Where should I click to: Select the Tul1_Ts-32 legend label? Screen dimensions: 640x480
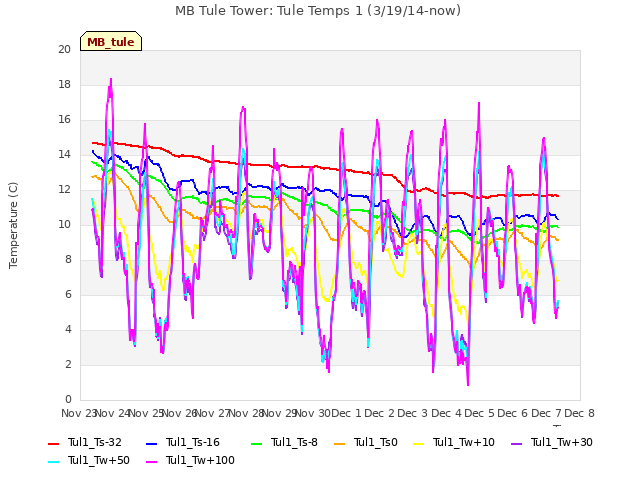tap(95, 442)
